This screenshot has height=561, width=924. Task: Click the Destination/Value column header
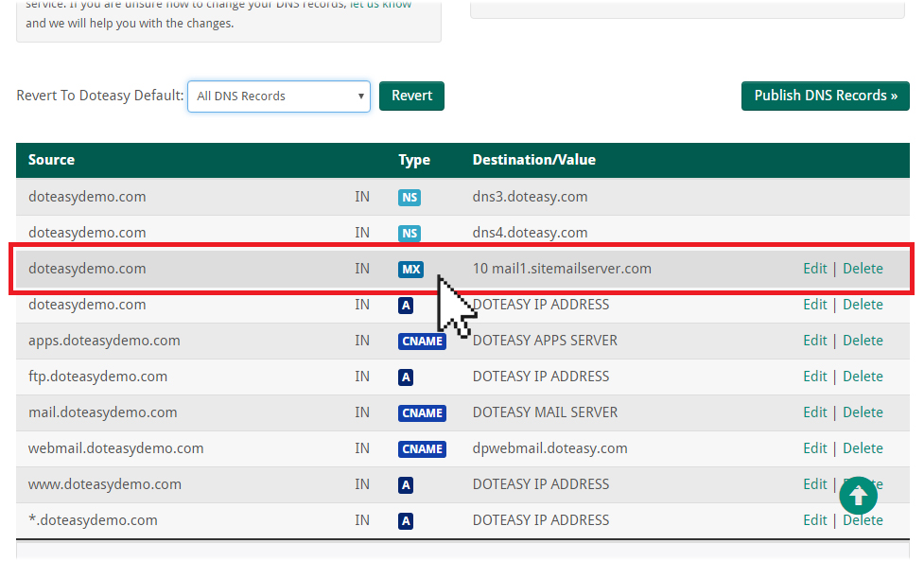pos(534,160)
